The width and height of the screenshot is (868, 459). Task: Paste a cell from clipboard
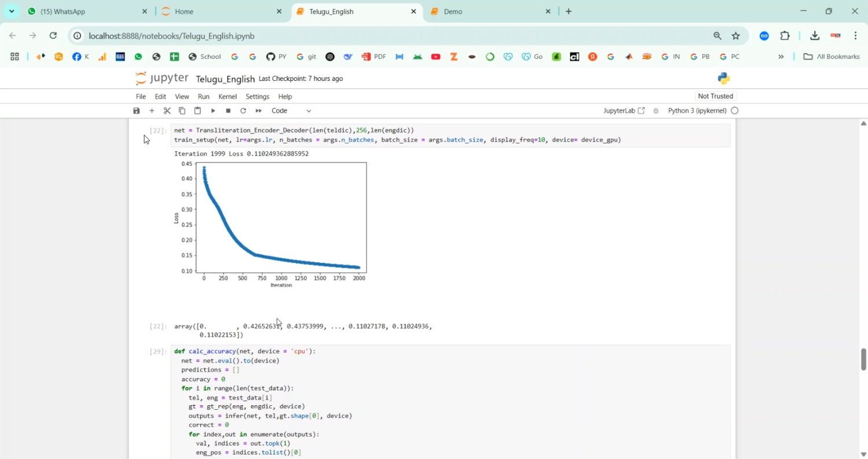[x=197, y=110]
